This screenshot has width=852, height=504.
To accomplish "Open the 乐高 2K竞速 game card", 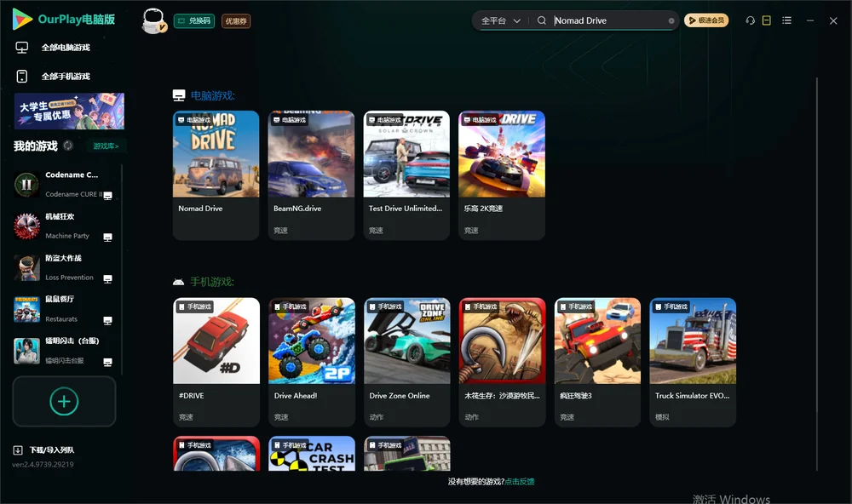I will pos(502,175).
